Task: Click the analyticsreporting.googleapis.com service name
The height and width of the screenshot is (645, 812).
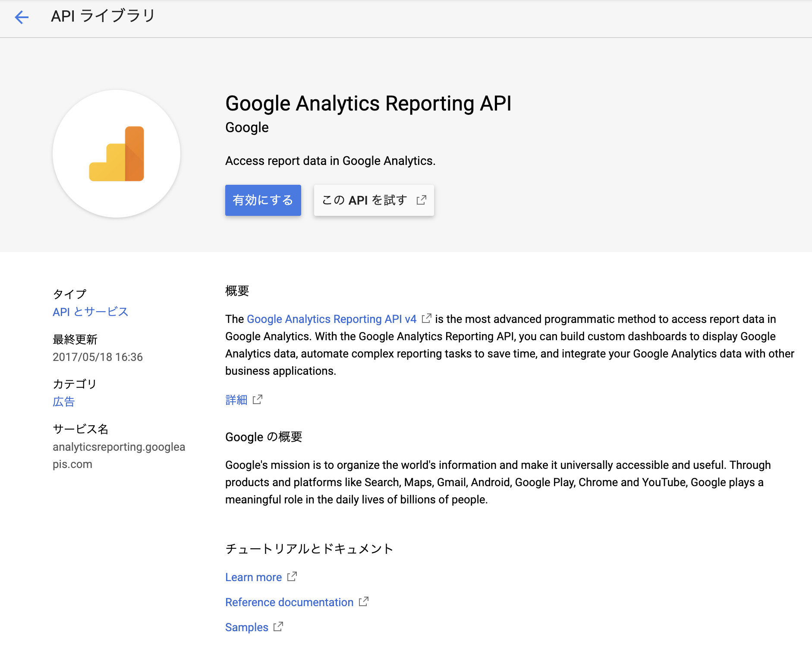Action: [x=119, y=455]
